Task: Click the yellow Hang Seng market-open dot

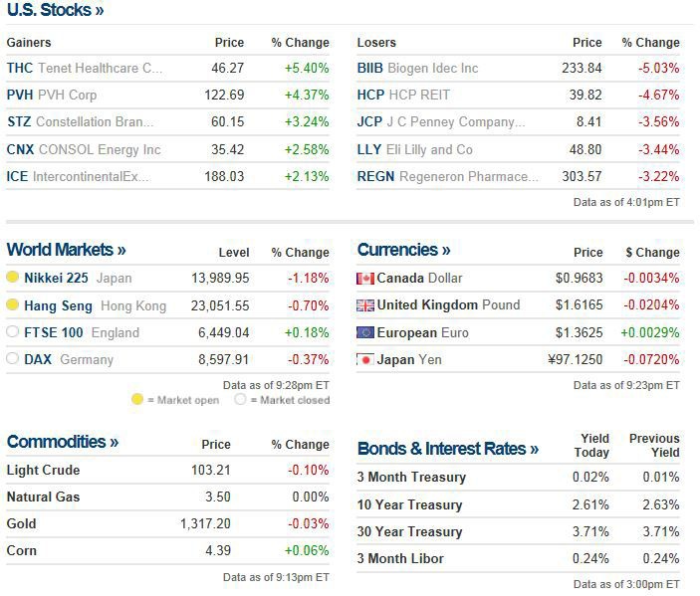Action: 13,305
